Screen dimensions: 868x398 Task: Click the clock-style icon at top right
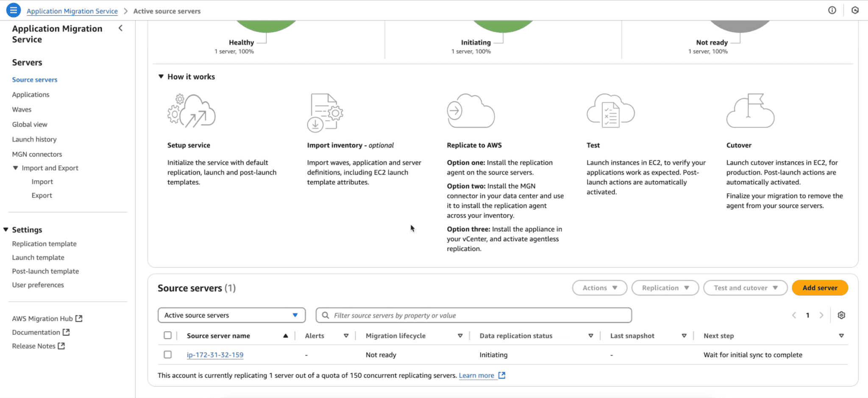point(855,10)
